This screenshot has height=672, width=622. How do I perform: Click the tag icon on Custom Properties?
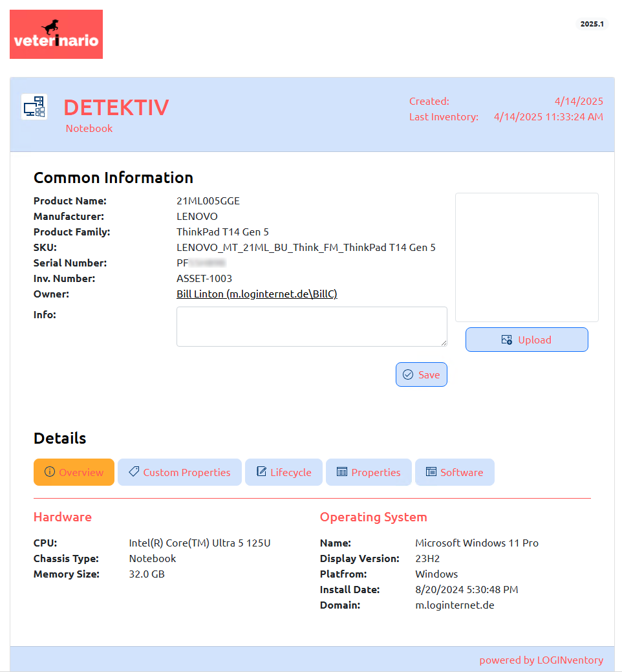[134, 472]
